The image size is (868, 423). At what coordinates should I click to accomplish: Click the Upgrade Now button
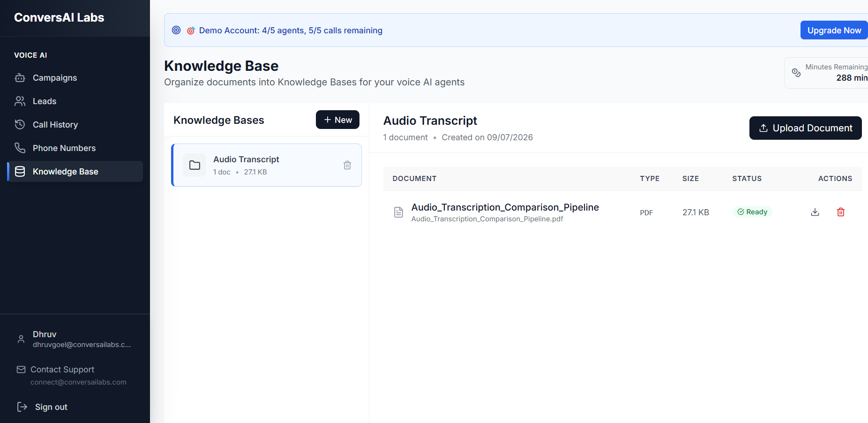(x=834, y=30)
